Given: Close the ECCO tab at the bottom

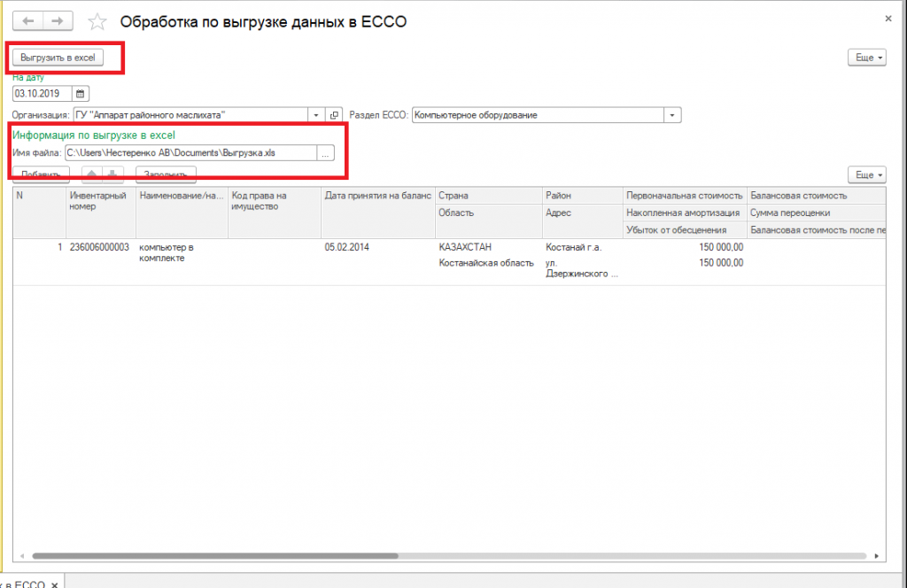Looking at the screenshot, I should (x=54, y=583).
